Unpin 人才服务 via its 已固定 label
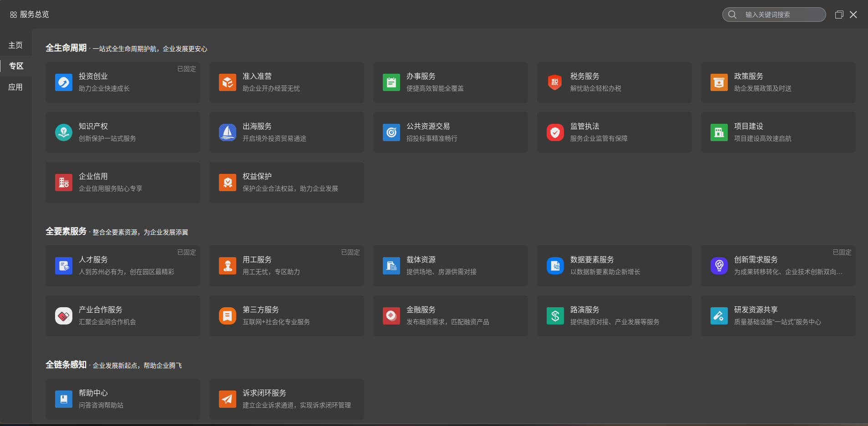The width and height of the screenshot is (868, 426). (x=187, y=252)
